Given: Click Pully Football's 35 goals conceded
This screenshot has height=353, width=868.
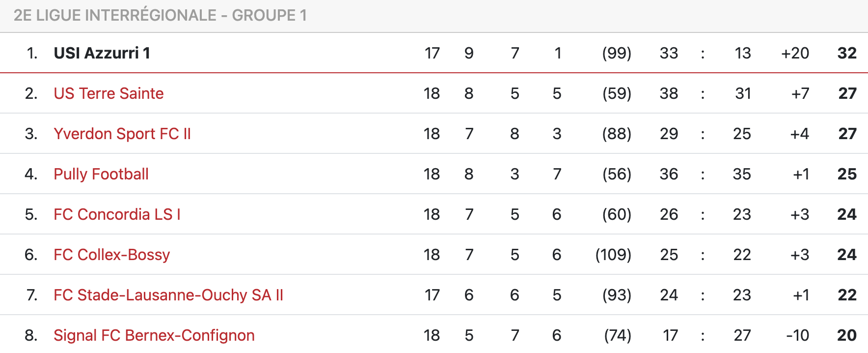Looking at the screenshot, I should coord(742,174).
